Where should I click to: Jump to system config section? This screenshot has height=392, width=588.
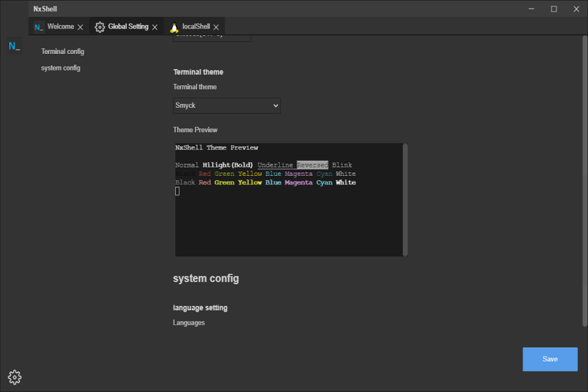(61, 68)
